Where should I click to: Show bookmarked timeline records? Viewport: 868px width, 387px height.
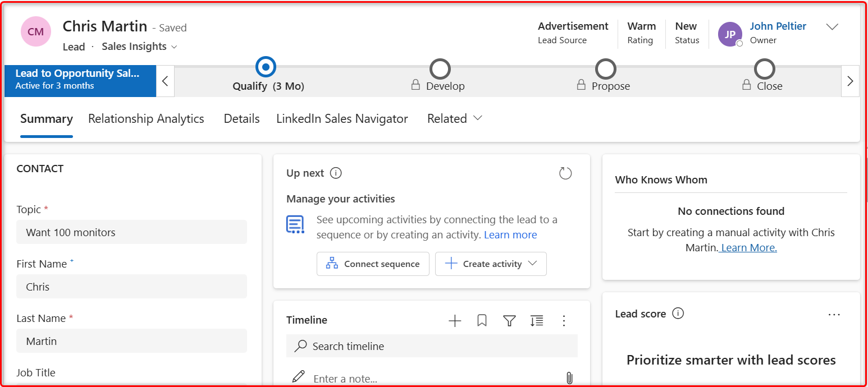482,320
